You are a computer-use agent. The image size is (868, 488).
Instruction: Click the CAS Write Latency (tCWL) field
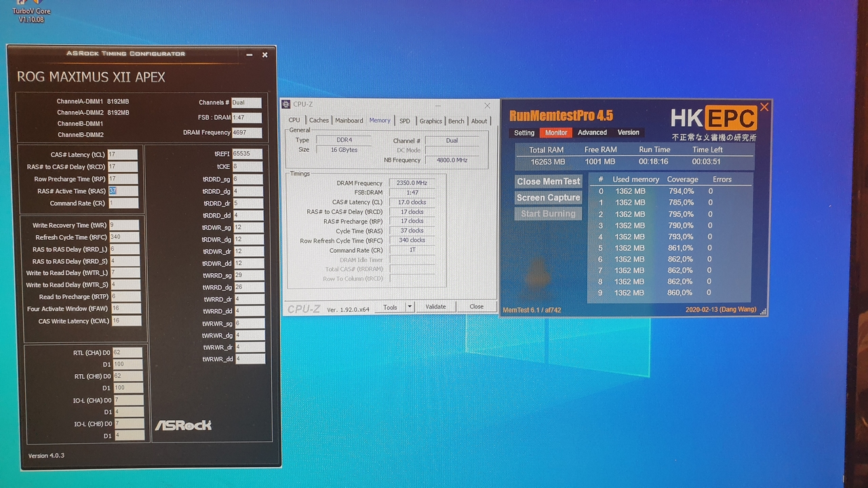click(126, 321)
